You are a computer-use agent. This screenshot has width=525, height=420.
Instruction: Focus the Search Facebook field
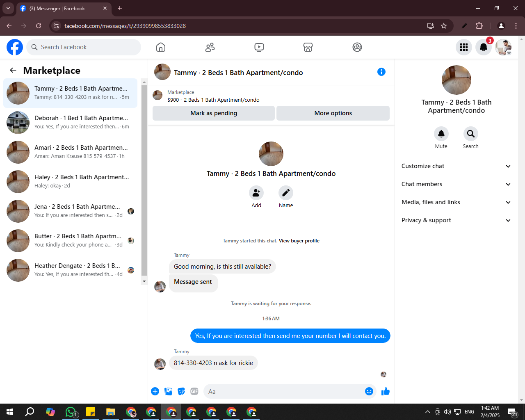click(x=84, y=47)
